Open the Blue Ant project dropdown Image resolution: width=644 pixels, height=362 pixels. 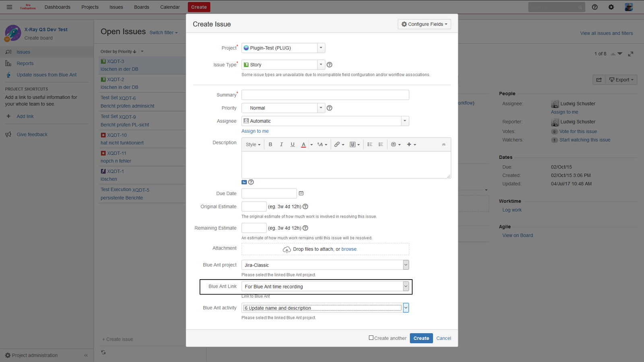tap(325, 265)
